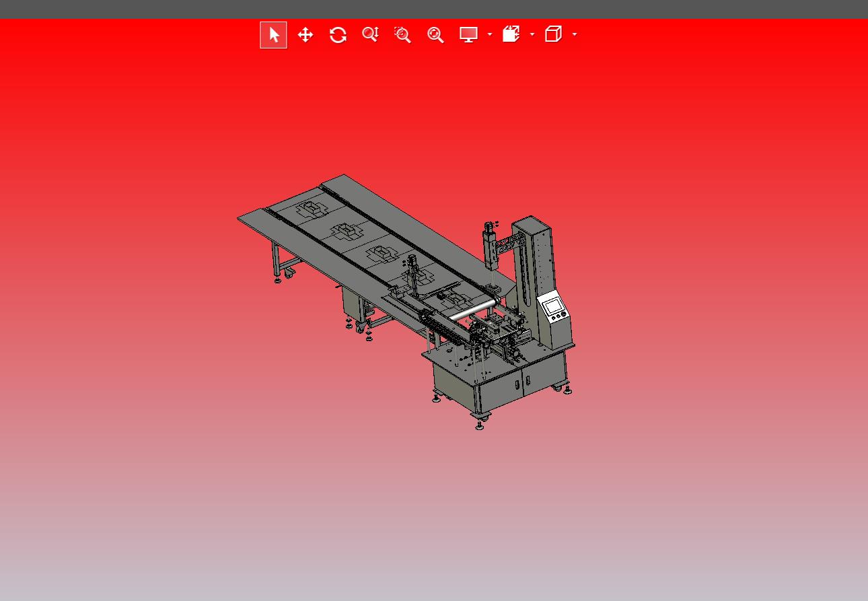Choose the Pan move tool
868x601 pixels.
305,35
